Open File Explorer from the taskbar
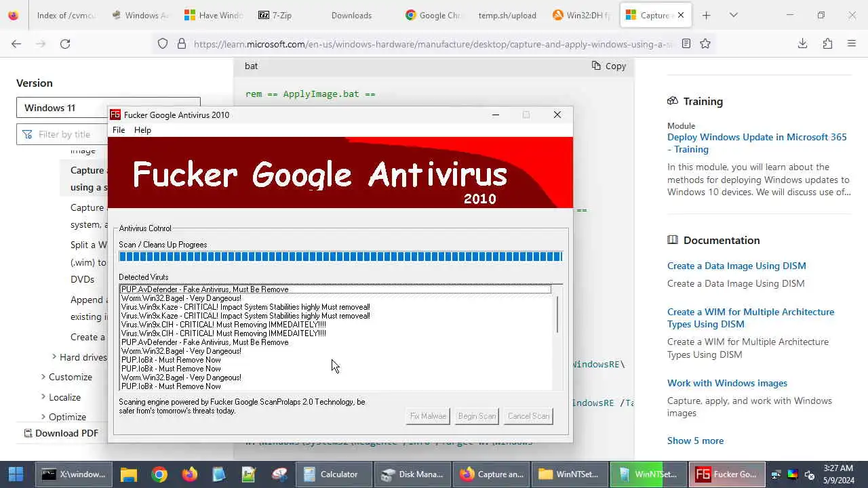Image resolution: width=868 pixels, height=488 pixels. click(129, 474)
